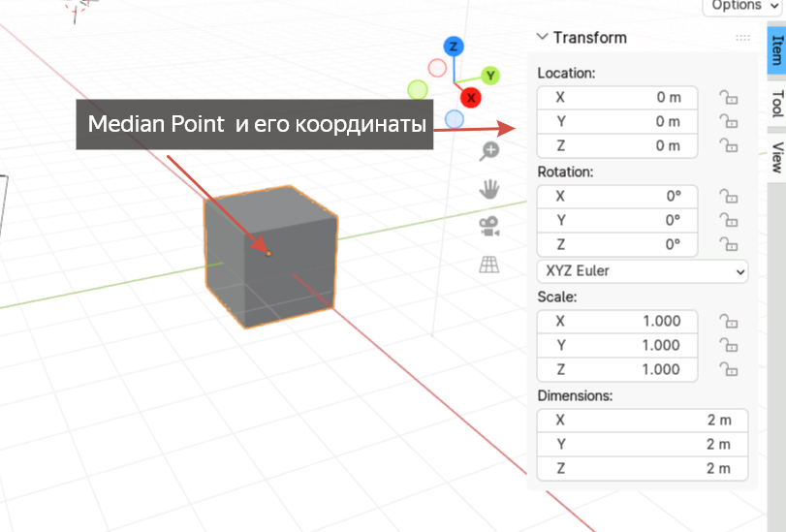The image size is (786, 532).
Task: Click the Scale X field
Action: [617, 321]
